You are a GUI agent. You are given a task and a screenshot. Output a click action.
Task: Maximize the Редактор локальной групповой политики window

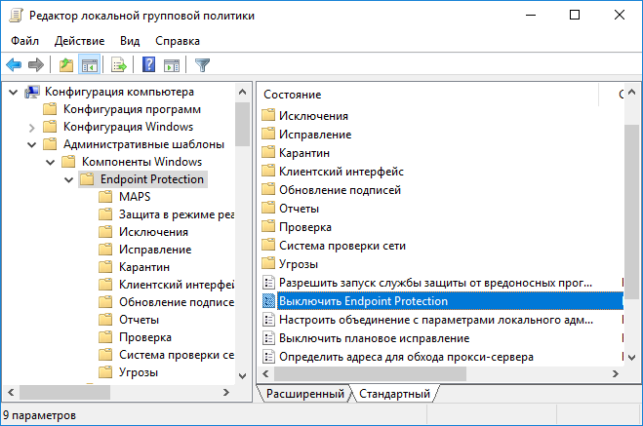(575, 15)
